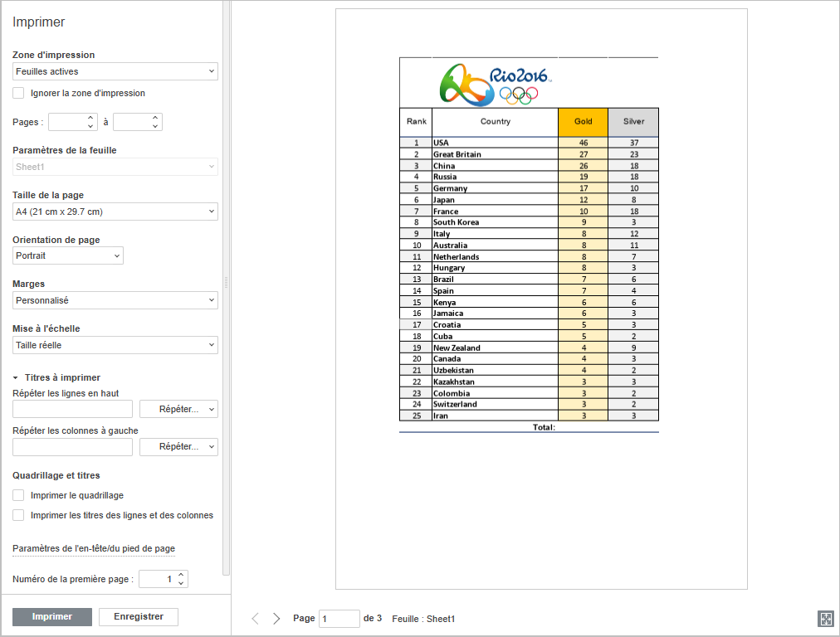
Task: Click the settings panel vertical scrollbar
Action: [226, 282]
